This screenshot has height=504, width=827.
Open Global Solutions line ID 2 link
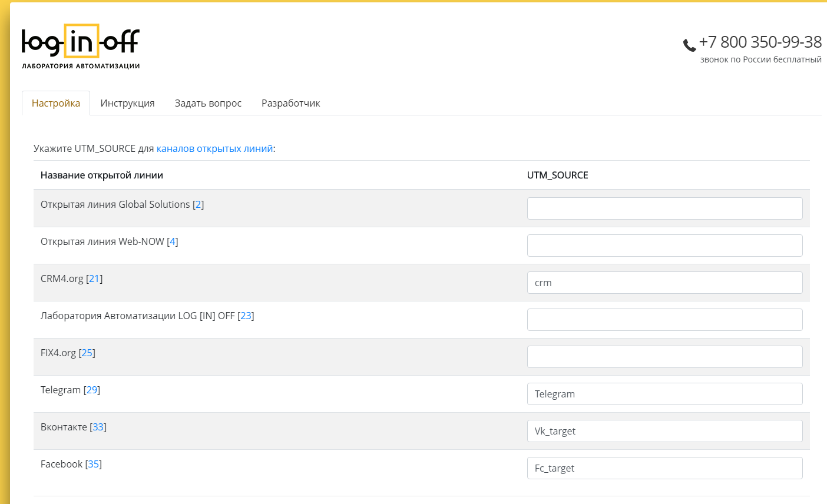point(199,204)
